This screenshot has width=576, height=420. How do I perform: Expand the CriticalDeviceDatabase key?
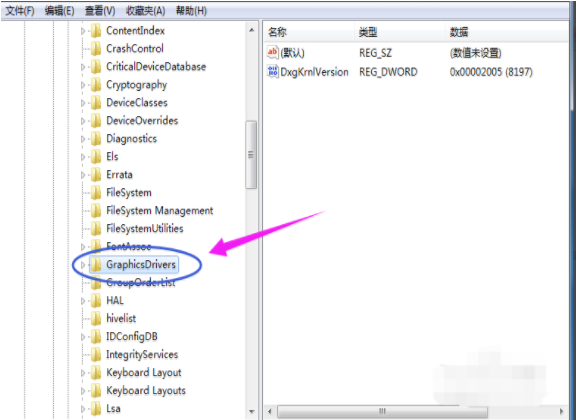[83, 67]
